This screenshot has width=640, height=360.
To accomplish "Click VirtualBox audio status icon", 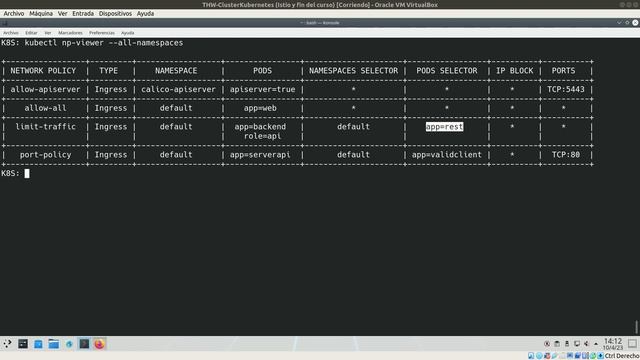I will point(547,356).
